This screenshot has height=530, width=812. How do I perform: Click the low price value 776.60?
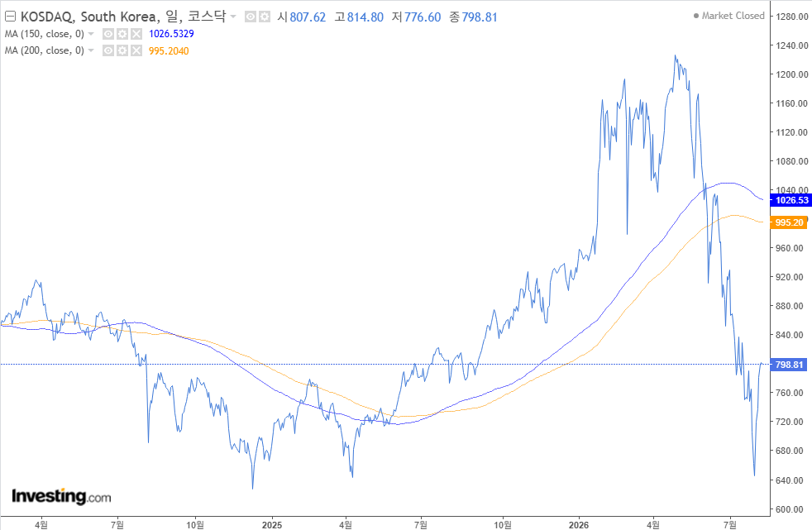[423, 17]
